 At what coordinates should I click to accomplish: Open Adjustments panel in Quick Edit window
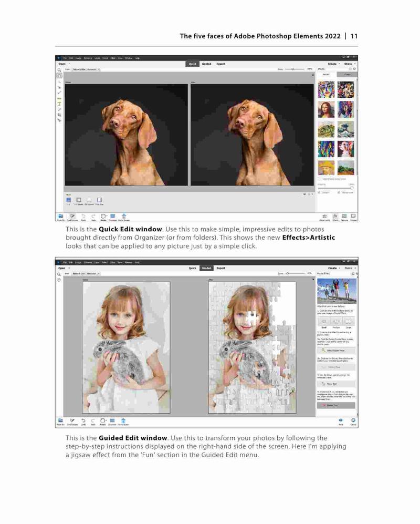[x=324, y=217]
